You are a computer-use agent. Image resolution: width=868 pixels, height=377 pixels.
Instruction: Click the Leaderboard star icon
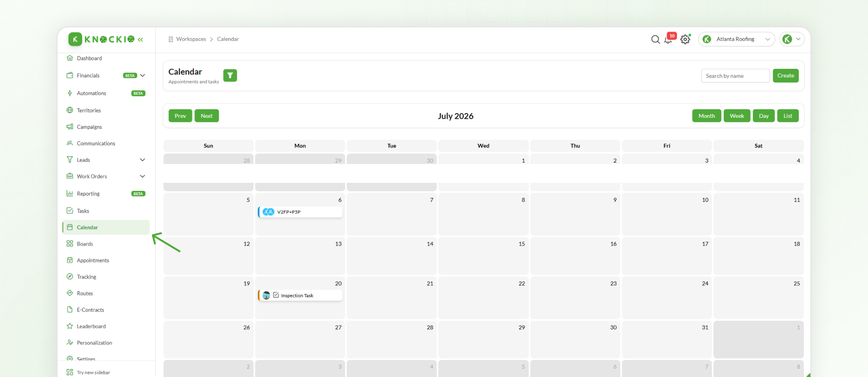[70, 326]
